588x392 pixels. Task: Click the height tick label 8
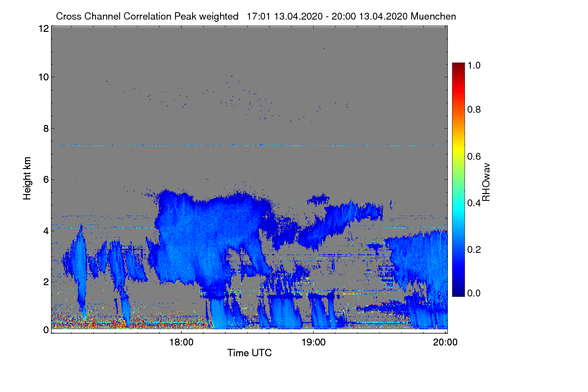click(46, 129)
